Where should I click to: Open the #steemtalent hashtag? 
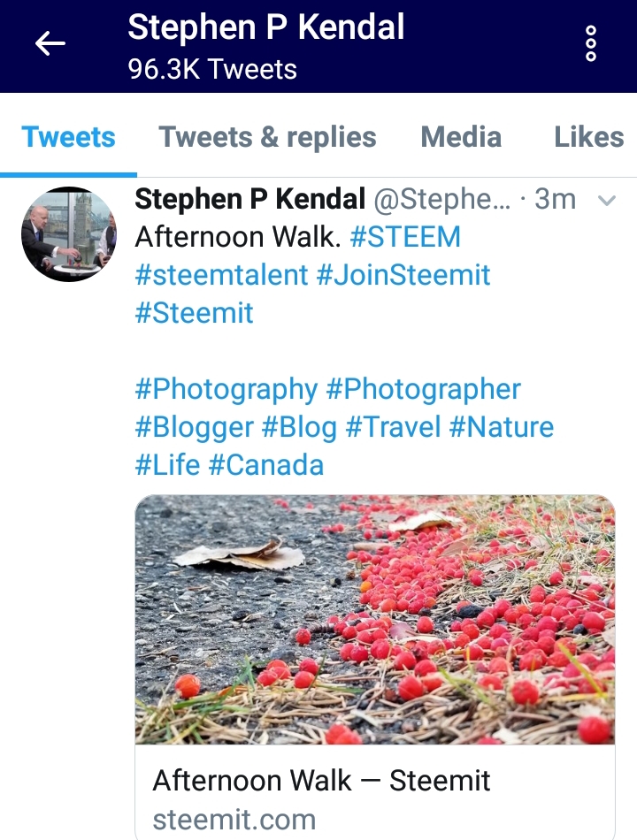(221, 275)
